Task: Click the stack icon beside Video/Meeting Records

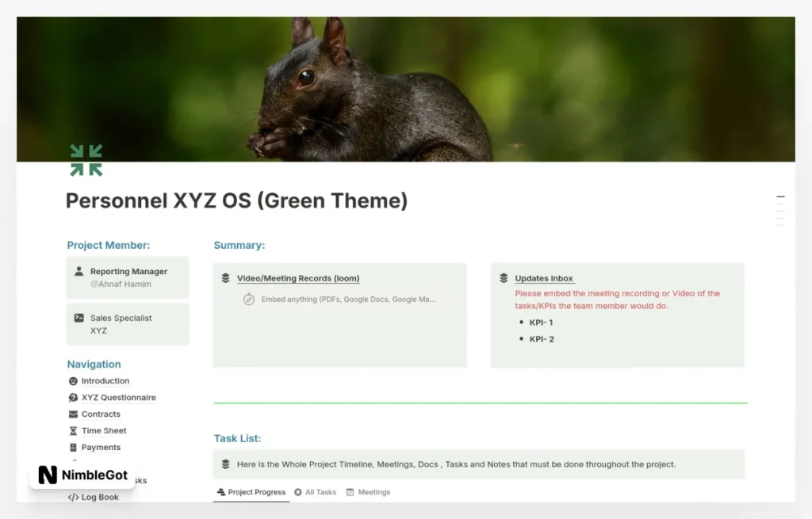Action: pyautogui.click(x=226, y=278)
